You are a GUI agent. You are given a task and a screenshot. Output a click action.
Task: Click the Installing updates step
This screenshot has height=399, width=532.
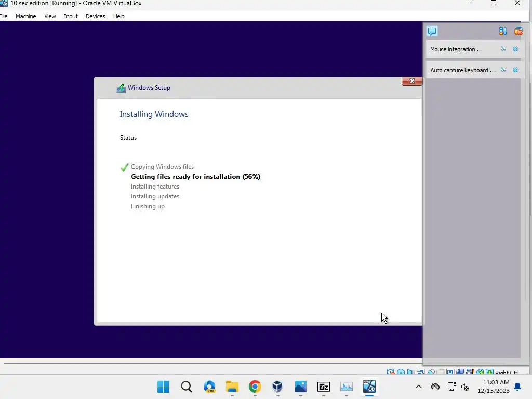155,196
